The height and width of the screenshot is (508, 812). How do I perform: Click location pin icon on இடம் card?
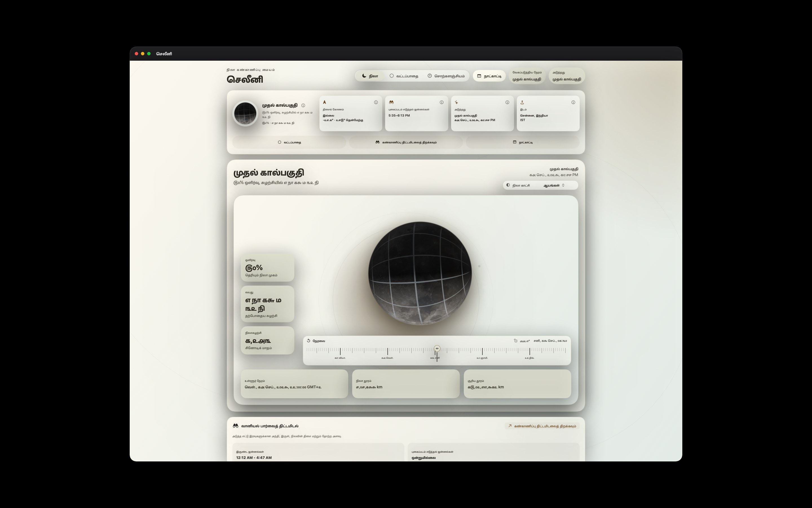[522, 102]
